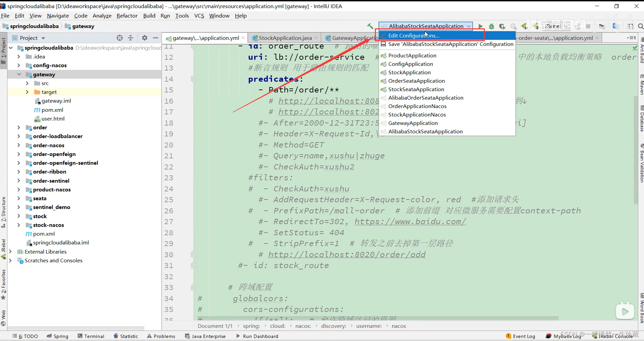Select GatewayApplication run configuration

447,123
